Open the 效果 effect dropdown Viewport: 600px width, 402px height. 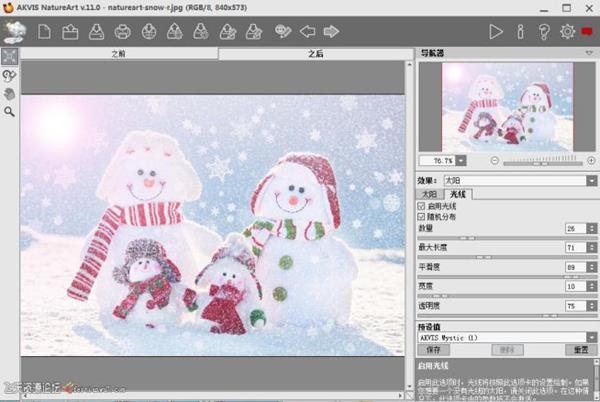(x=591, y=180)
